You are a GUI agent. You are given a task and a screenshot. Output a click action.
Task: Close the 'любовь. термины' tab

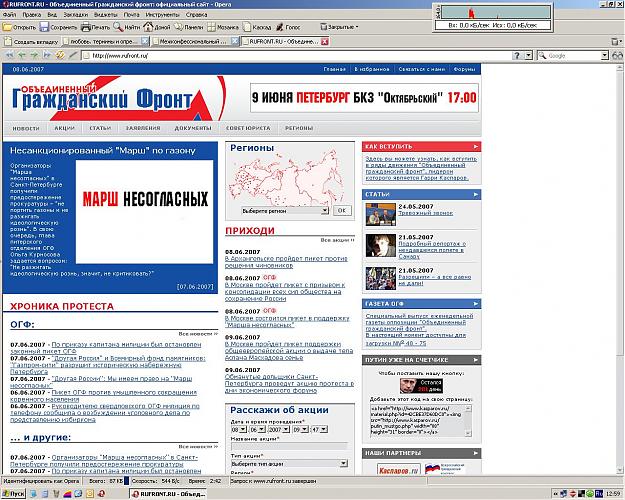coord(145,41)
